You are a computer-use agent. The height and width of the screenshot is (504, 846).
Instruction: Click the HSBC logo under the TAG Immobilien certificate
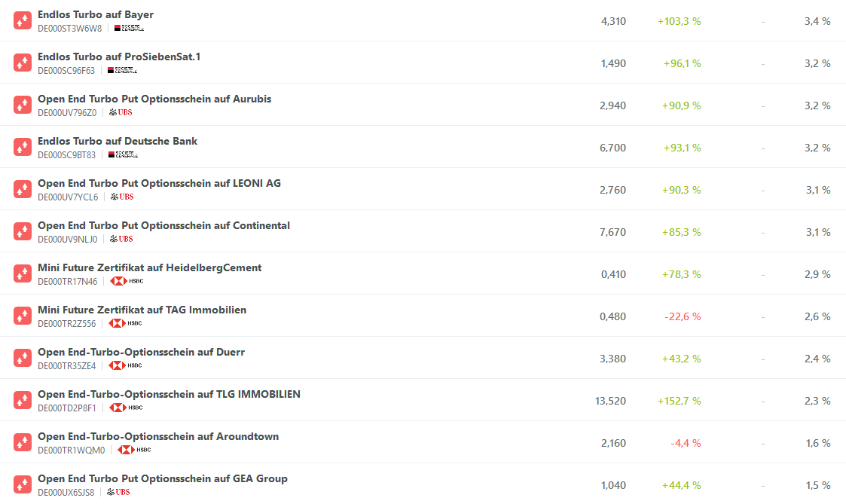click(x=125, y=323)
